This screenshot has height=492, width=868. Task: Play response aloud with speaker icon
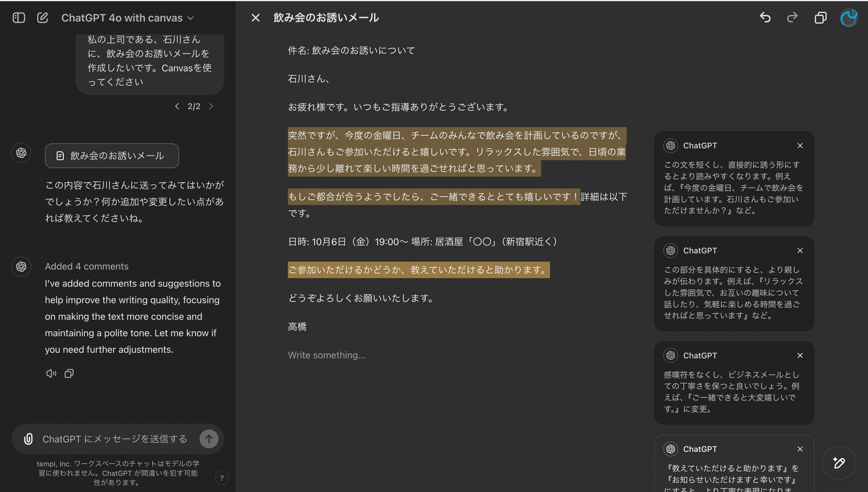pos(51,373)
